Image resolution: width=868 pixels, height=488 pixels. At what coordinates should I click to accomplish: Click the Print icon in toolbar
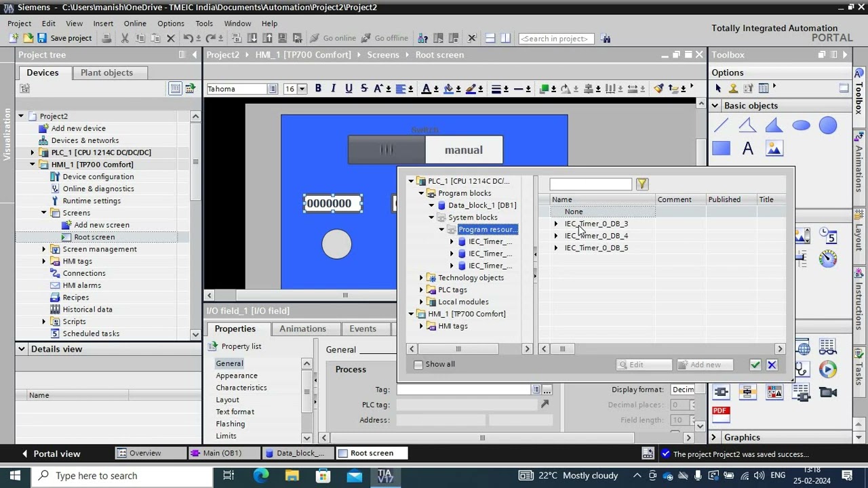click(106, 38)
